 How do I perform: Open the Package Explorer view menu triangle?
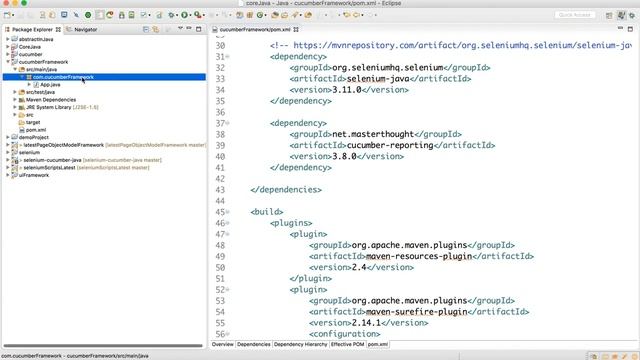coord(180,29)
